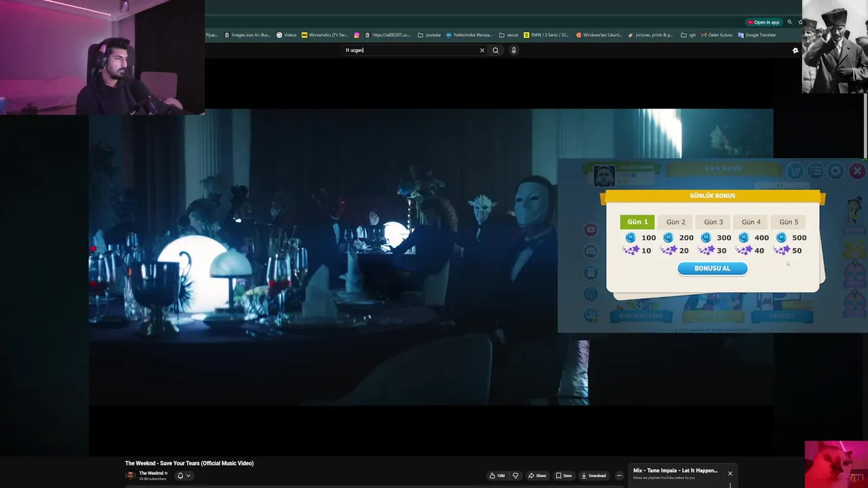The height and width of the screenshot is (488, 868).
Task: Select the Gün 3 bonus tab
Action: [713, 222]
